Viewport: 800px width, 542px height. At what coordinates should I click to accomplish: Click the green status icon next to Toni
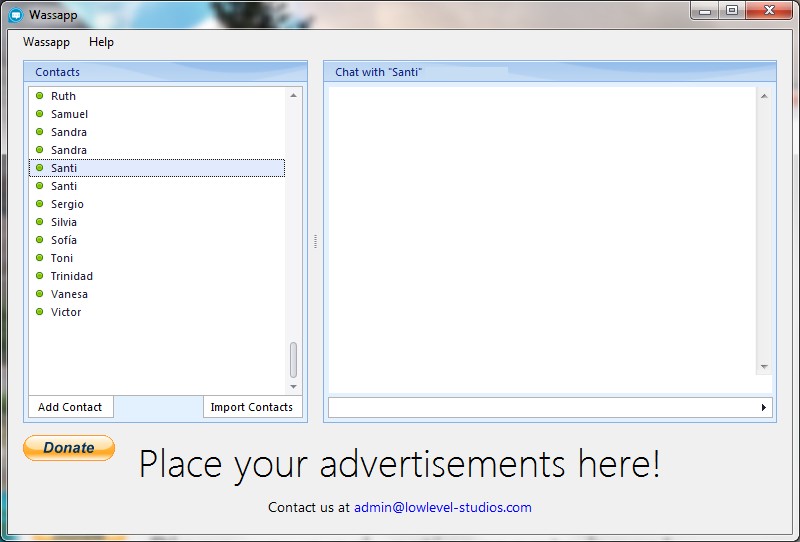pyautogui.click(x=40, y=258)
